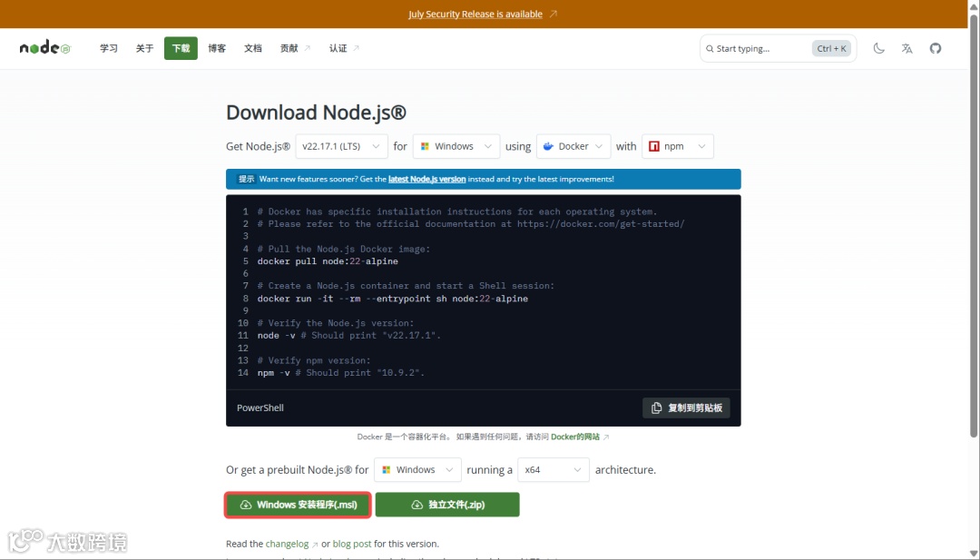Toggle dark mode moon icon
Viewport: 980px width, 560px height.
tap(878, 48)
